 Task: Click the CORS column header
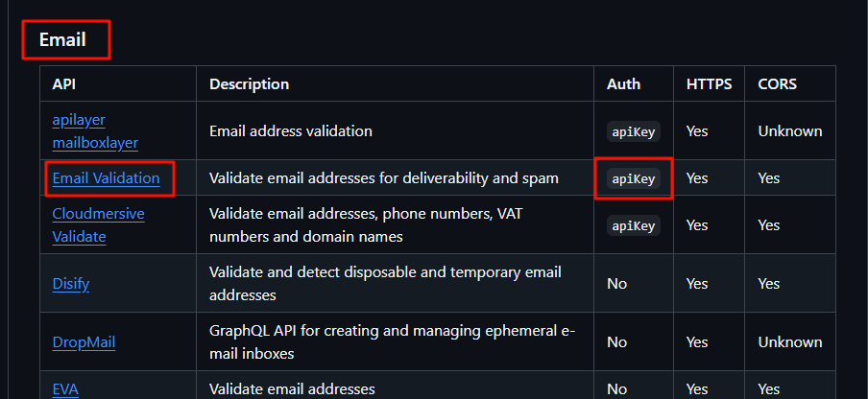(x=777, y=84)
